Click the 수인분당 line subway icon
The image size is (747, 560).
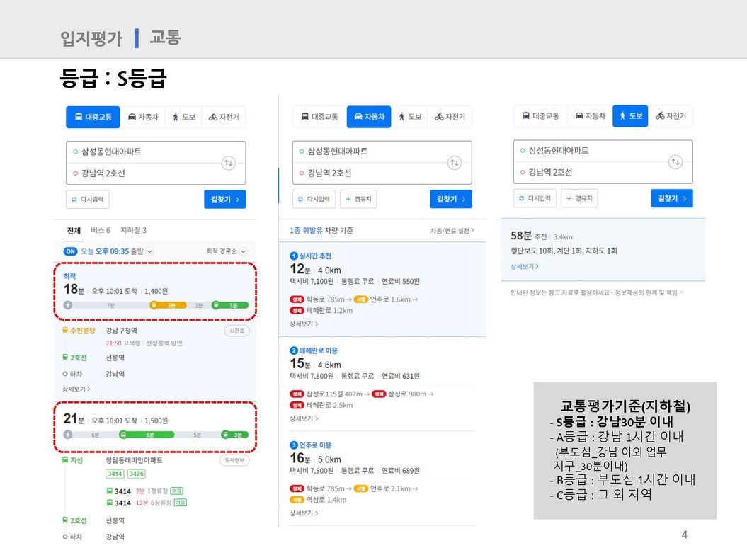(x=65, y=331)
